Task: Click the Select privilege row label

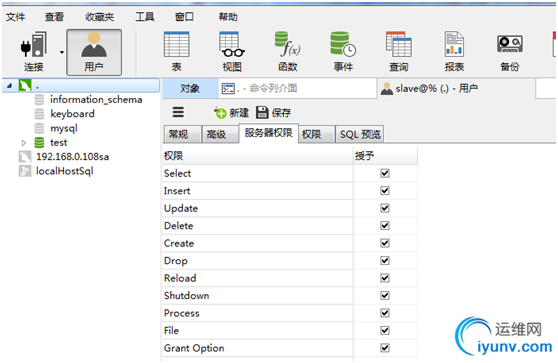Action: (177, 173)
